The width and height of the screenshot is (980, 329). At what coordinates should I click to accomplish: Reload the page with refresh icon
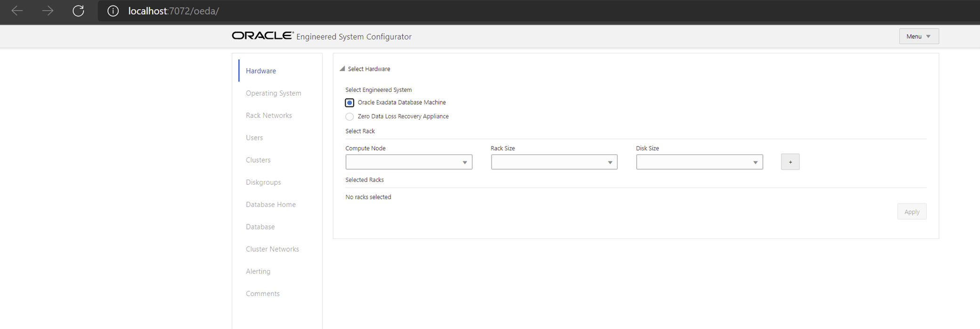[x=78, y=11]
